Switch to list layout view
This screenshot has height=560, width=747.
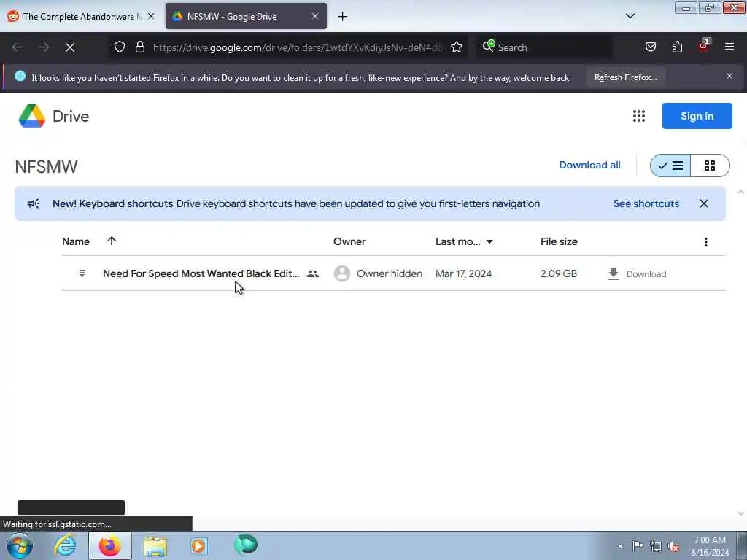pyautogui.click(x=670, y=166)
